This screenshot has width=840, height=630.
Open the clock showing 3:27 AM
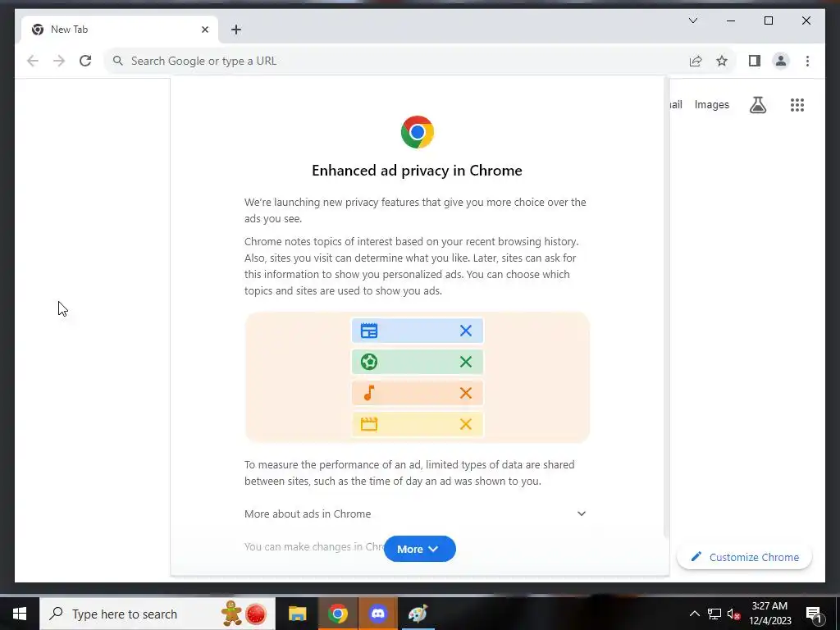[769, 614]
